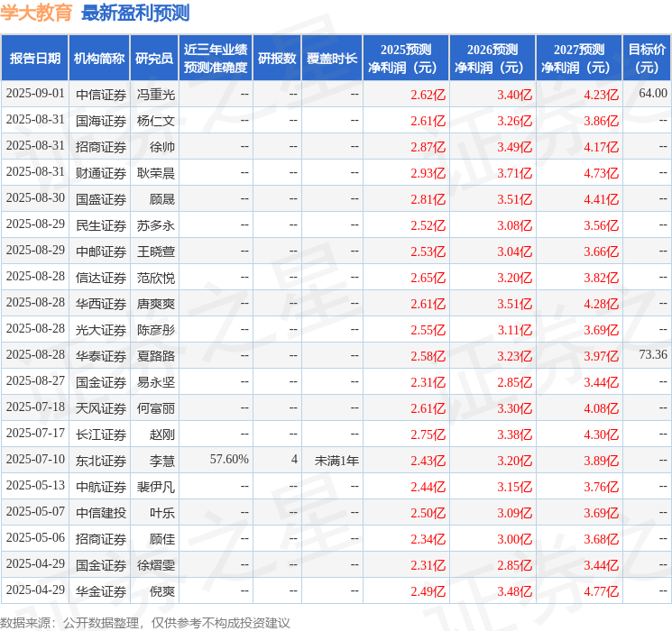Select the 长江证券 institution cell
The image size is (672, 631).
(x=101, y=434)
